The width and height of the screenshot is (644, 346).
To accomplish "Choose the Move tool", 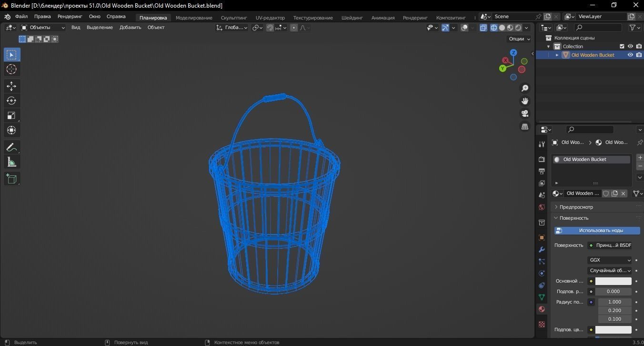I will point(11,86).
